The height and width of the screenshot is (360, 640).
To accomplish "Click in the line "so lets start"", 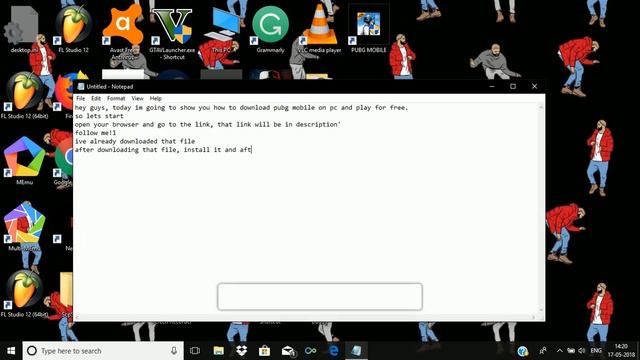I will [99, 116].
